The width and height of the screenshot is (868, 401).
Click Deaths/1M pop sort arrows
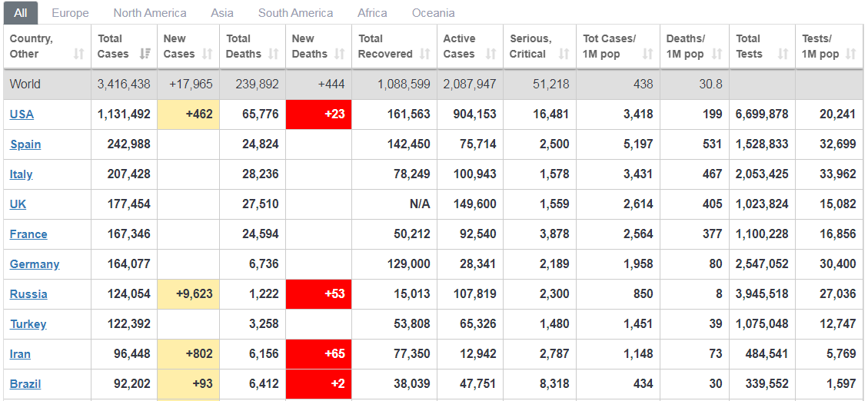click(717, 54)
